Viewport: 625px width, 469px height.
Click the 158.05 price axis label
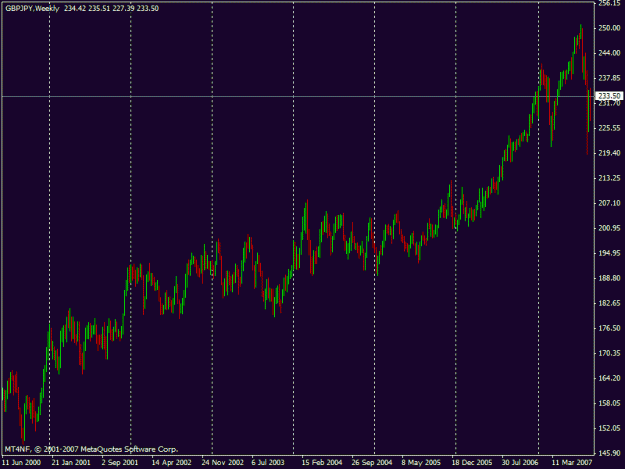pyautogui.click(x=609, y=403)
